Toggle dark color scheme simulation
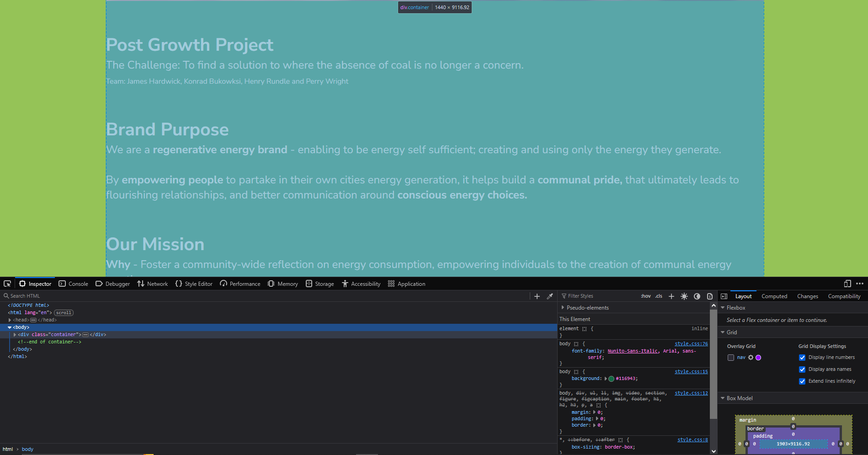 (x=697, y=296)
